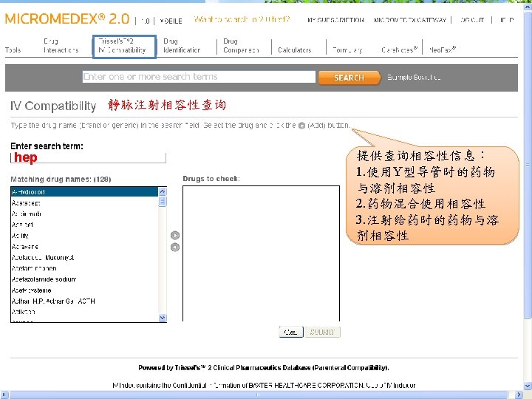The image size is (532, 399).
Task: Open the Example Searches link
Action: [414, 78]
